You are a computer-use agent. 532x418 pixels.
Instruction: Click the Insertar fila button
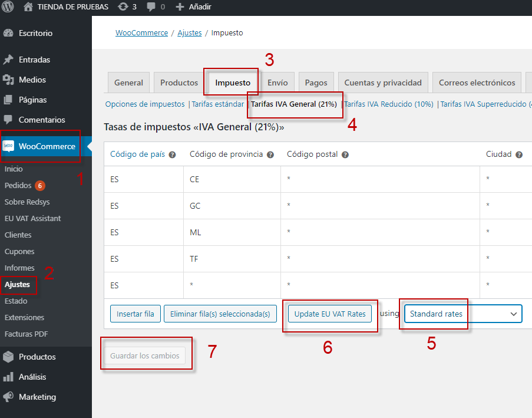tap(136, 314)
